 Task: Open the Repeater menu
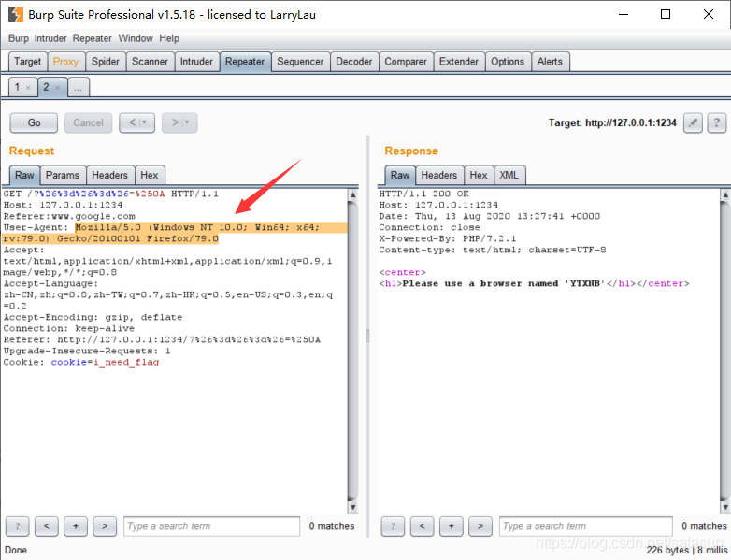coord(93,38)
